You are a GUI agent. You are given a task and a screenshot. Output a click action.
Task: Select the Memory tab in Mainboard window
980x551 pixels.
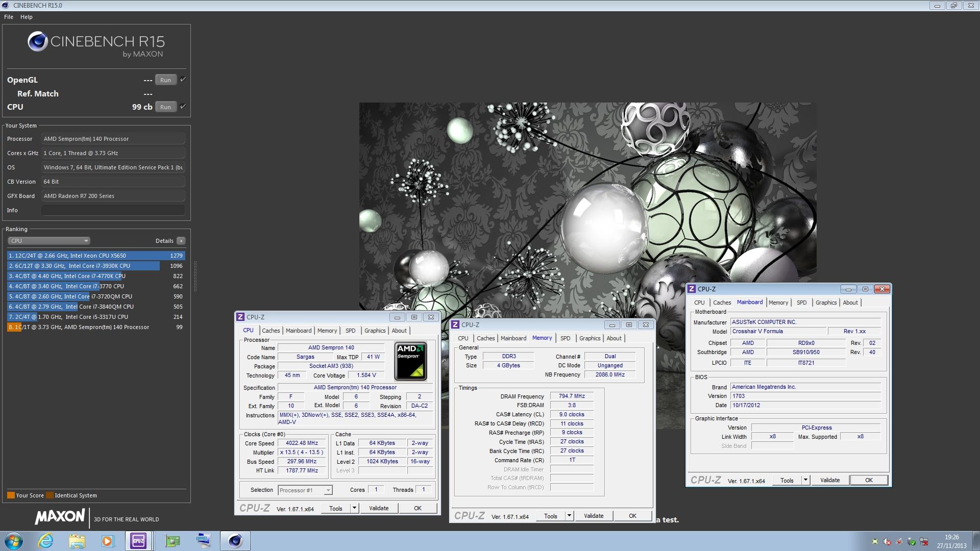click(778, 303)
